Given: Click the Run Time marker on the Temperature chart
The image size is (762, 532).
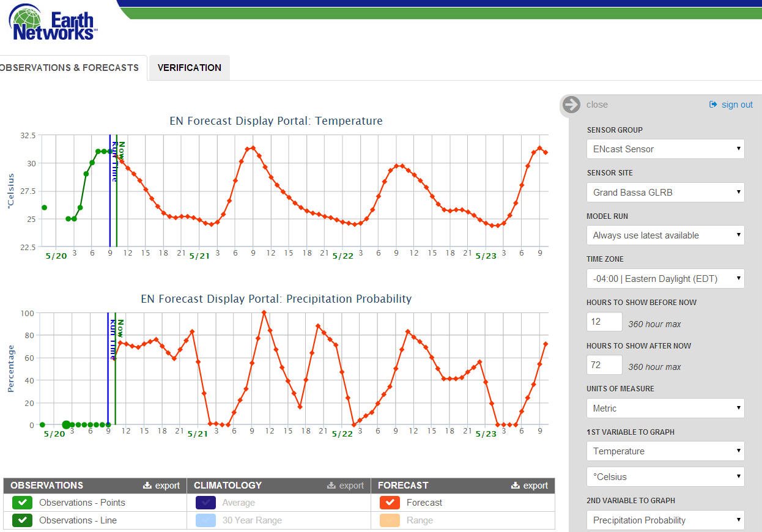Looking at the screenshot, I should coord(114,161).
